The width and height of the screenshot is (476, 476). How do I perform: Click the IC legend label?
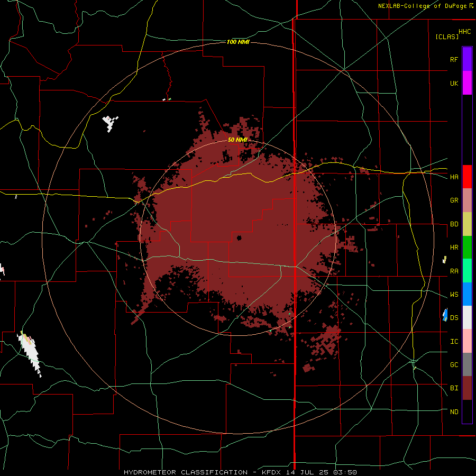coord(454,341)
